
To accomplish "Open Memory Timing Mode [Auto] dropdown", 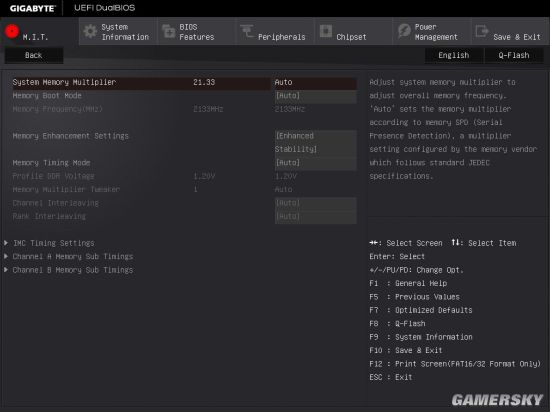I will click(316, 163).
